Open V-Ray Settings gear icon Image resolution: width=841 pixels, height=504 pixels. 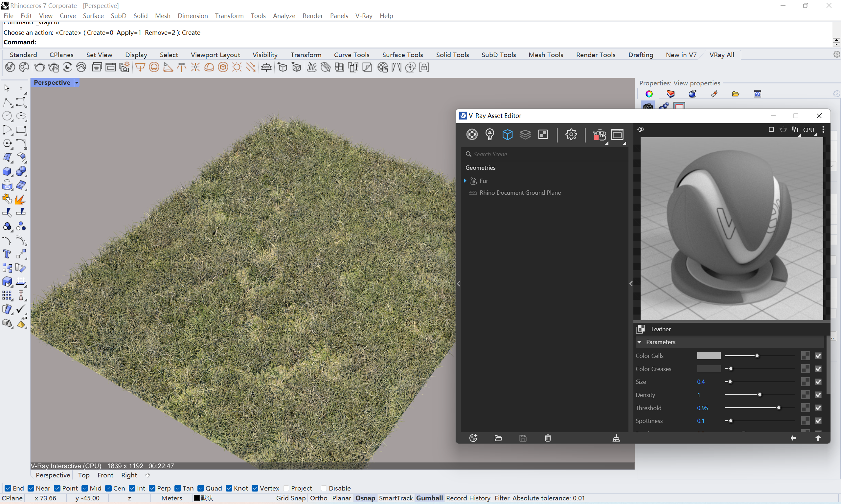[x=571, y=135]
